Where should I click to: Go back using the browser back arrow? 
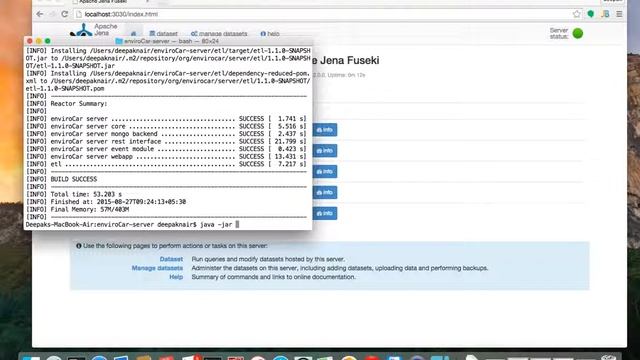40,14
